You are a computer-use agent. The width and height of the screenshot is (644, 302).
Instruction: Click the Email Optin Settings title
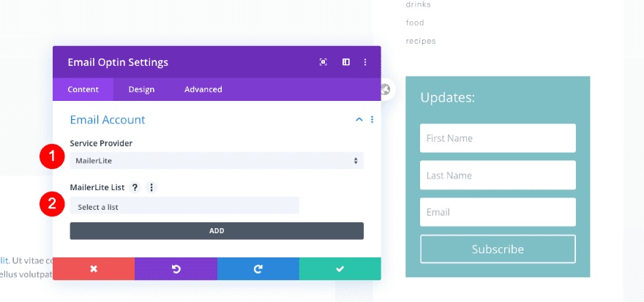coord(118,62)
